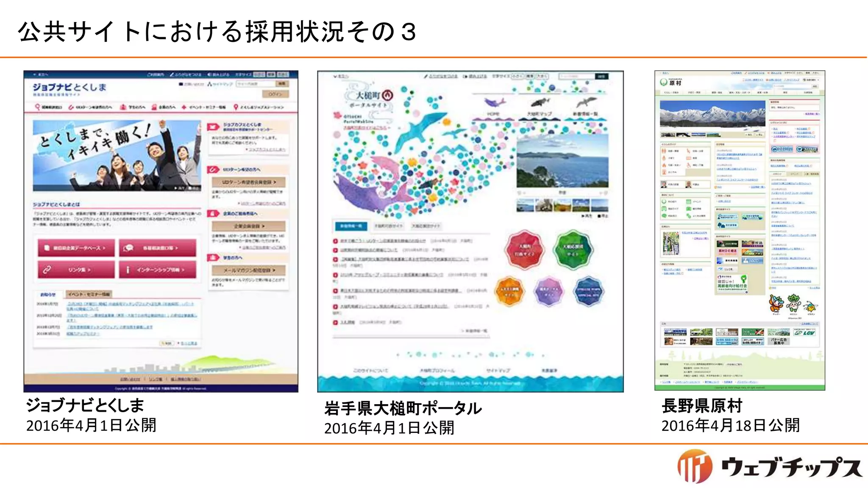868x488 pixels.
Task: Click the red 大槌町行政サイト badge
Action: 524,250
